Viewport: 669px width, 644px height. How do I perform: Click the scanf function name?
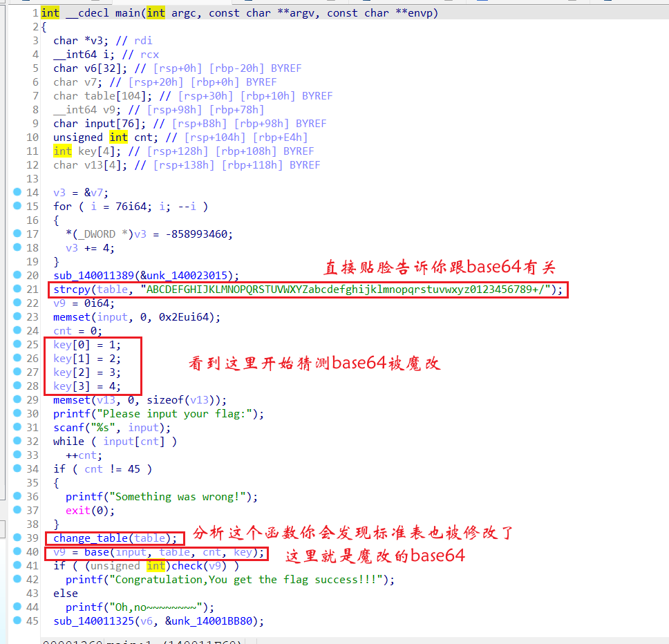(x=68, y=428)
